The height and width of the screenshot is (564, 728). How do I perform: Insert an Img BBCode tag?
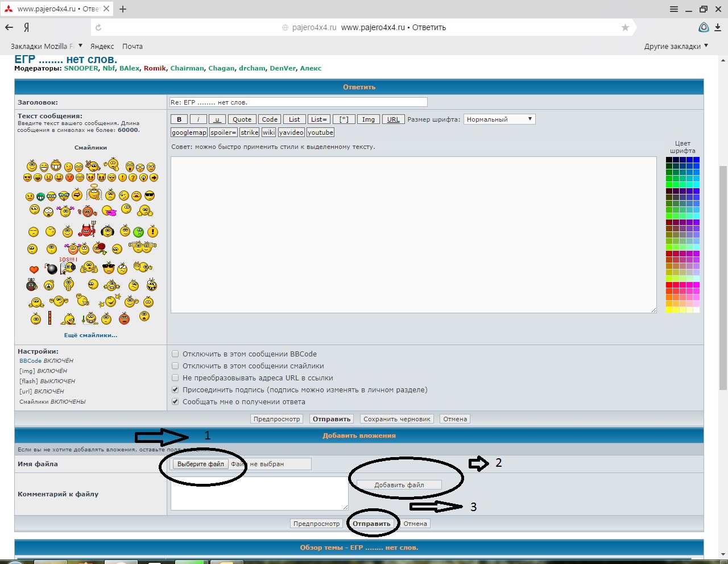coord(369,119)
